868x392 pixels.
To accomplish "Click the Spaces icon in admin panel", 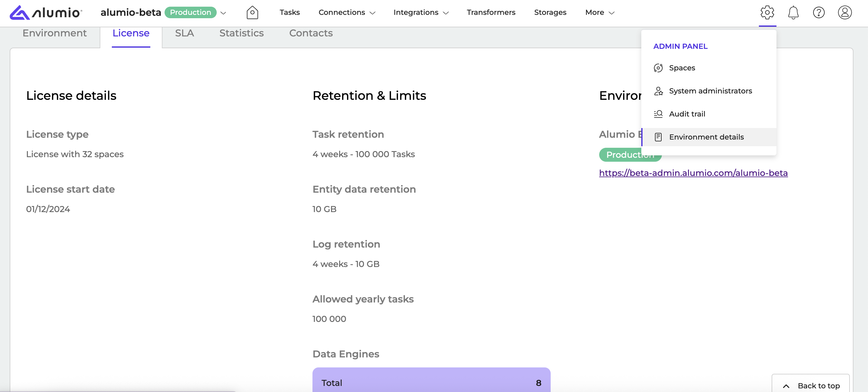I will [658, 68].
